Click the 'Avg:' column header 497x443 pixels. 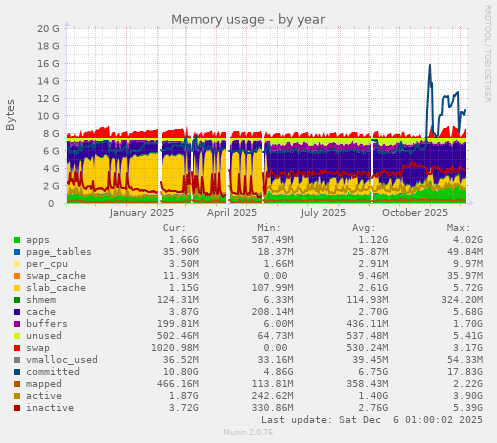364,228
